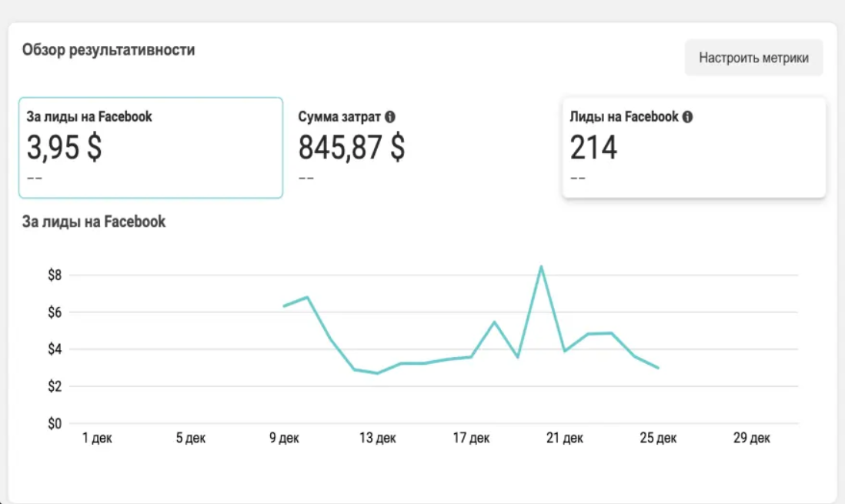Open info icon next to Сумма затрат
This screenshot has width=845, height=504.
[x=390, y=116]
